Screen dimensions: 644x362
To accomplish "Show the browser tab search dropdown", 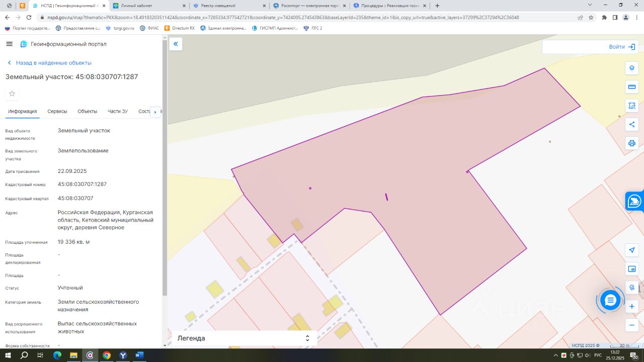I will pos(590,5).
